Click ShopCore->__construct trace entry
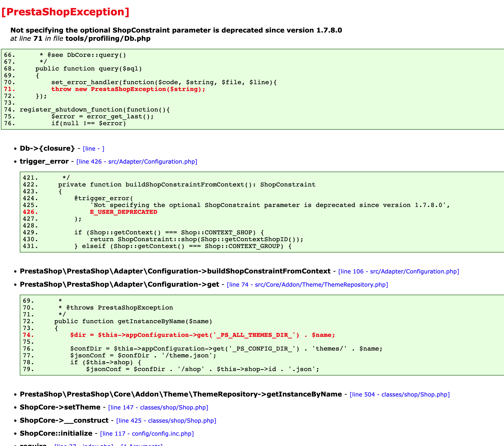The width and height of the screenshot is (504, 446). click(64, 420)
